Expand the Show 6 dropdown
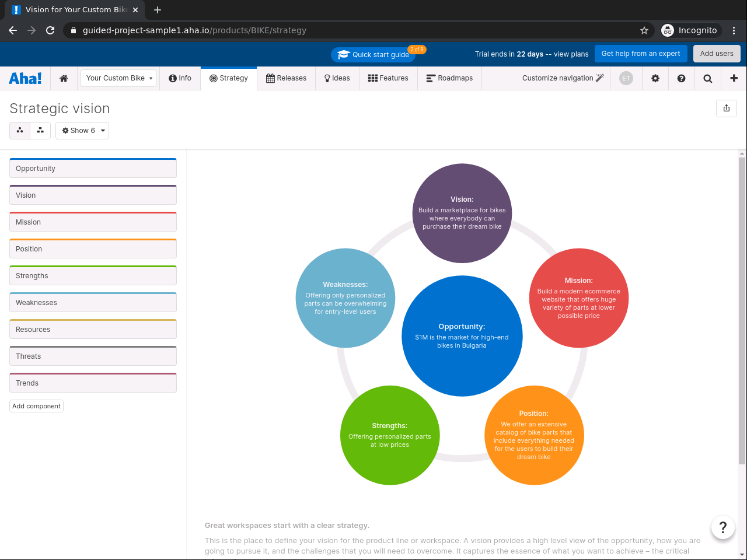747x560 pixels. [82, 131]
